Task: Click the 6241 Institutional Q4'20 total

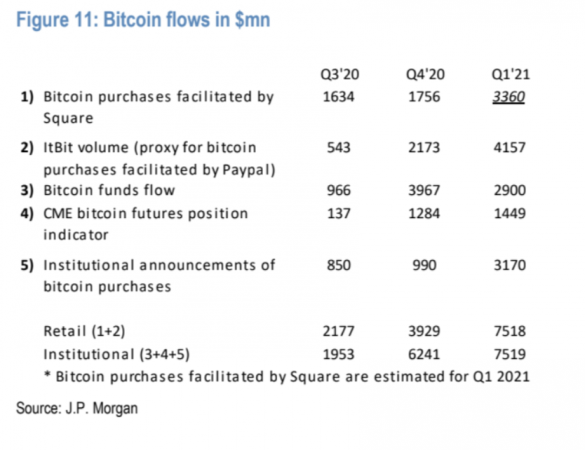Action: click(x=424, y=354)
